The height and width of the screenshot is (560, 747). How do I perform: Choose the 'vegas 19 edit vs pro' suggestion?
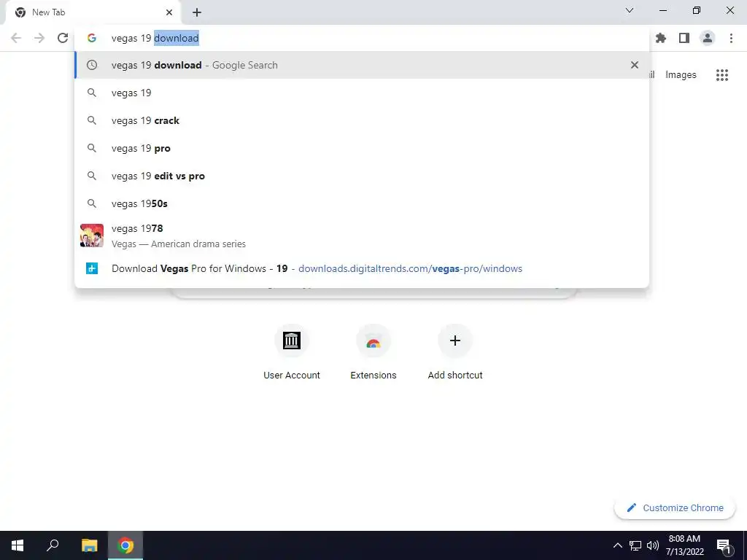tap(362, 176)
